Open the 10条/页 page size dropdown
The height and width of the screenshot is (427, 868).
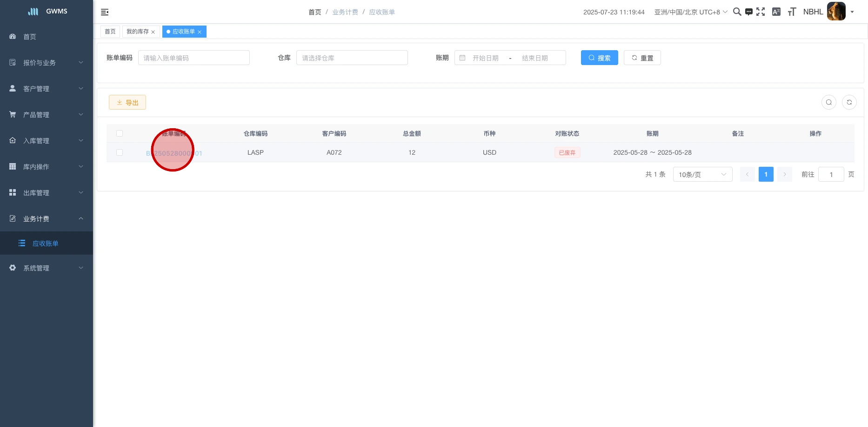tap(702, 175)
